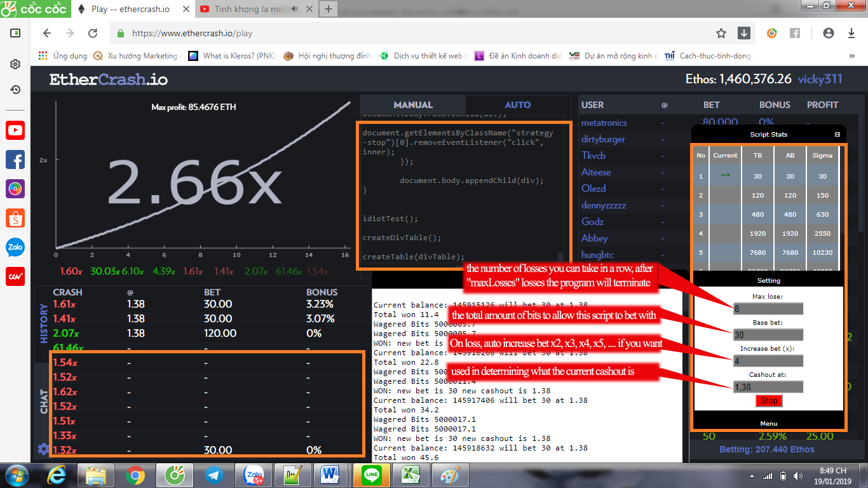Viewport: 868px width, 488px height.
Task: Stop the running script
Action: click(769, 401)
